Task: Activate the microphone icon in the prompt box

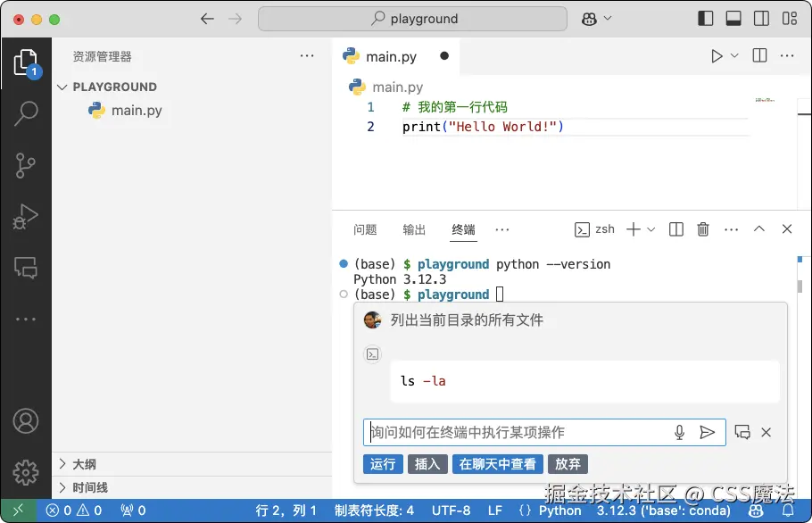Action: pyautogui.click(x=679, y=432)
